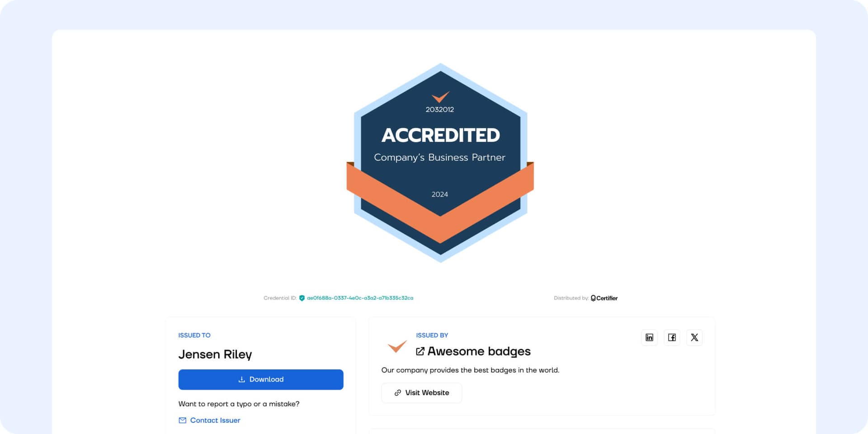
Task: Open the Awesome badges issuer page
Action: coord(479,351)
